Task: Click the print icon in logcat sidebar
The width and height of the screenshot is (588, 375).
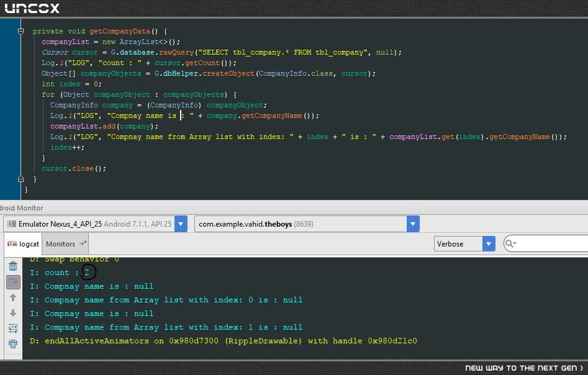Action: coord(13,344)
